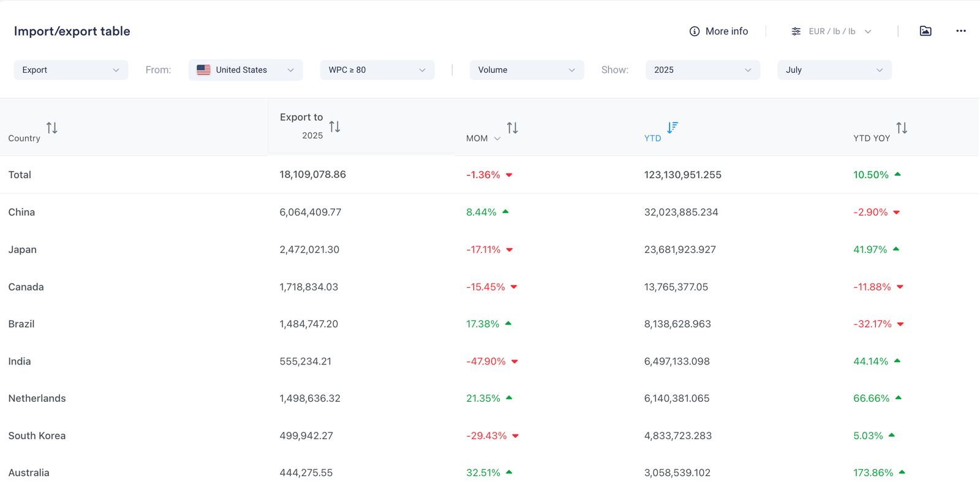The width and height of the screenshot is (980, 498).
Task: Open the three-dots more options menu
Action: coord(960,31)
